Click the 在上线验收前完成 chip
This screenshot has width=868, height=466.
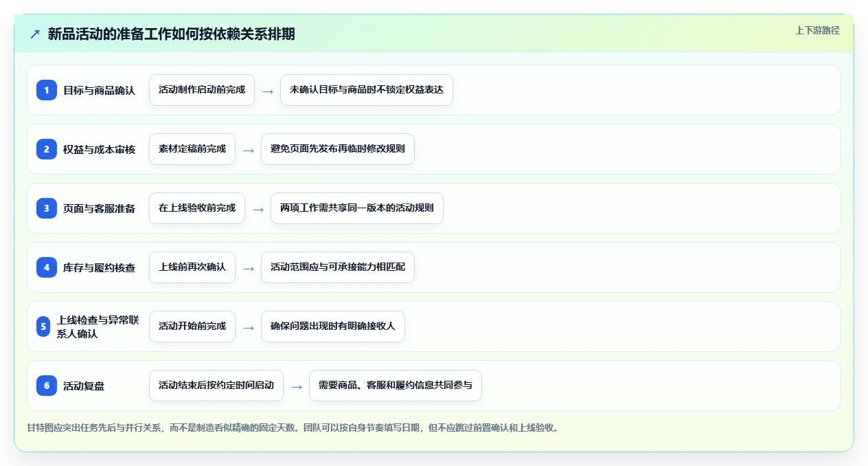click(197, 208)
